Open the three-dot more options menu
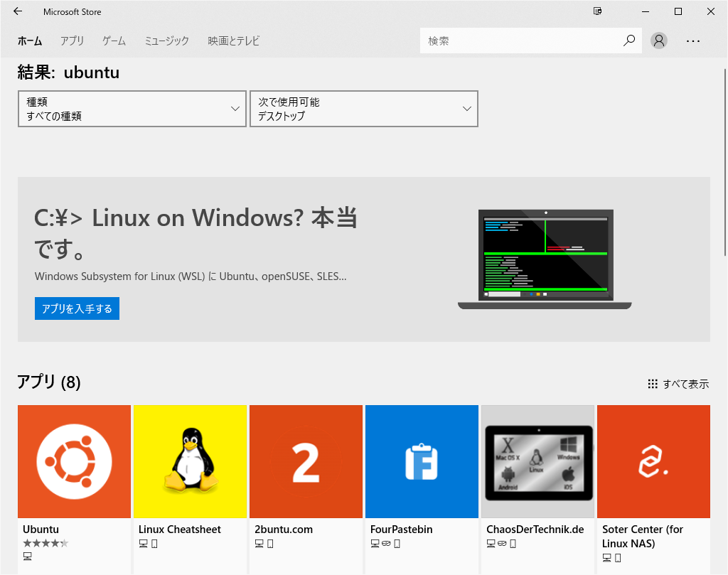Screen dimensions: 728x575 692,41
